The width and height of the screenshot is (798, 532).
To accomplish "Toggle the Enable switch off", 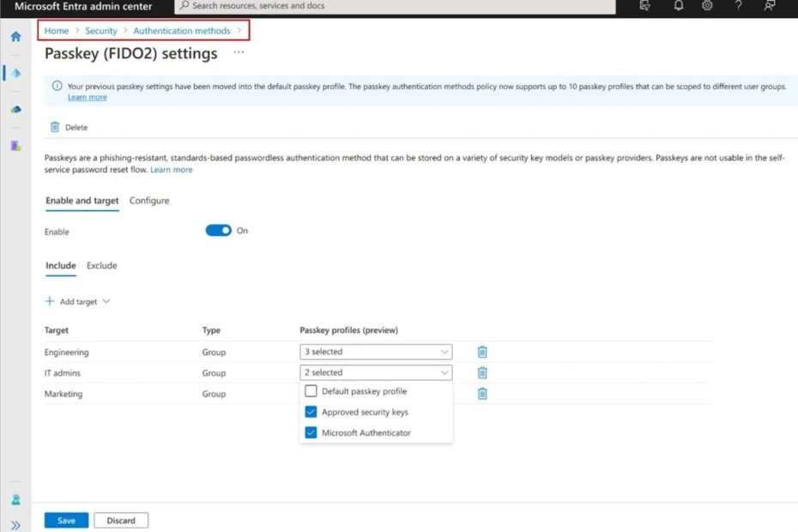I will coord(219,231).
